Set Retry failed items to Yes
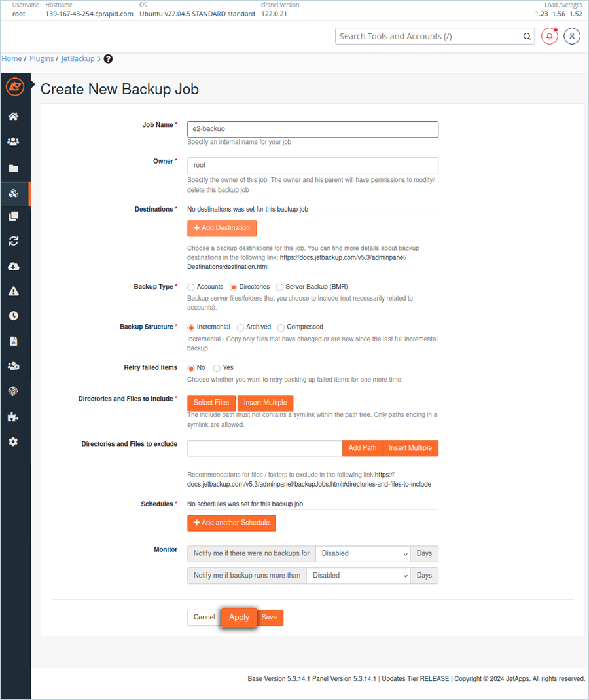 (x=217, y=368)
